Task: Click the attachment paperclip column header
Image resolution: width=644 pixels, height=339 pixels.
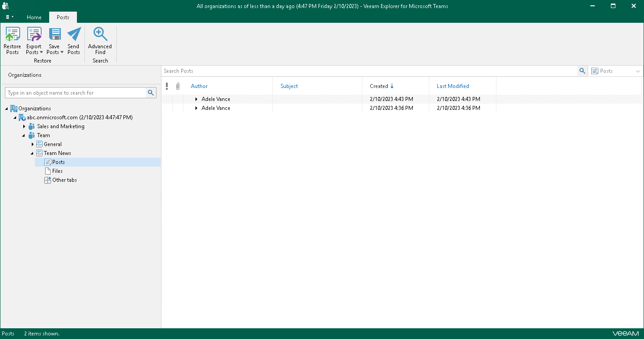Action: (x=178, y=86)
